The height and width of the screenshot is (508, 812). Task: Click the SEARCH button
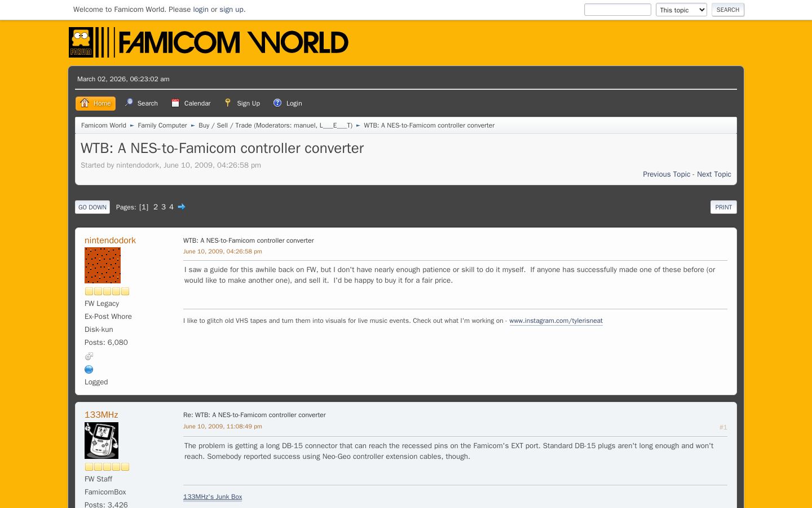point(728,10)
